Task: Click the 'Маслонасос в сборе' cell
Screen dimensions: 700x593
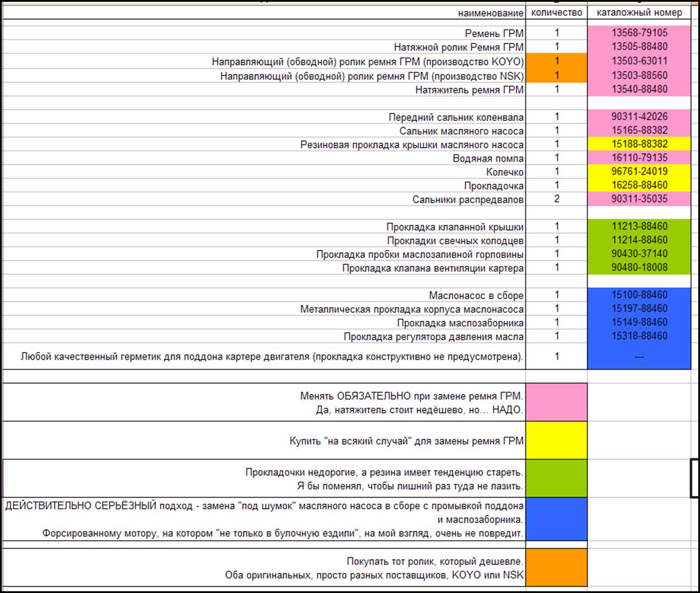Action: click(x=476, y=296)
